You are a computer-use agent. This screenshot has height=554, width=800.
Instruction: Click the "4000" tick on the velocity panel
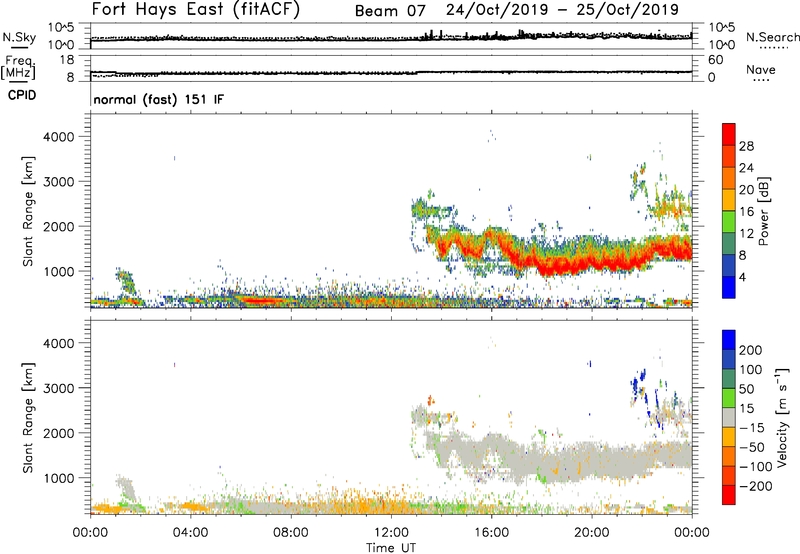(59, 343)
